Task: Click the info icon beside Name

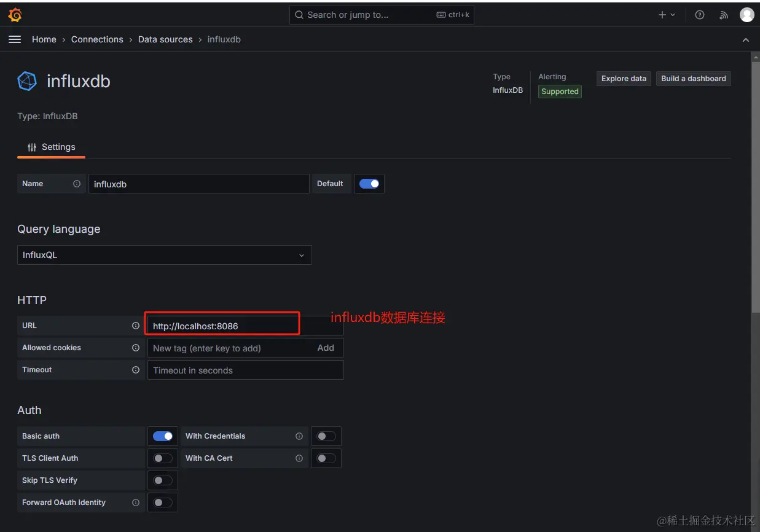Action: [x=77, y=184]
